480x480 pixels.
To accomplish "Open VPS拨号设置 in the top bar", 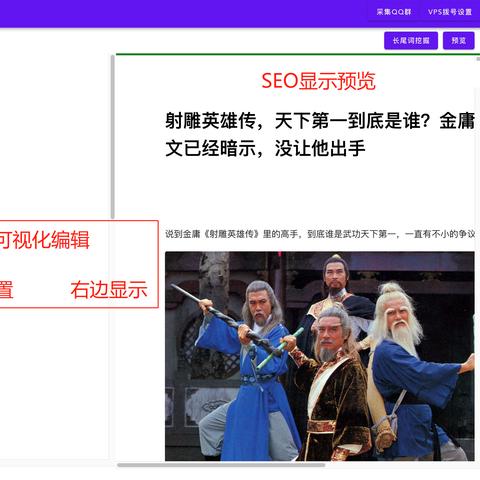I will [x=450, y=12].
